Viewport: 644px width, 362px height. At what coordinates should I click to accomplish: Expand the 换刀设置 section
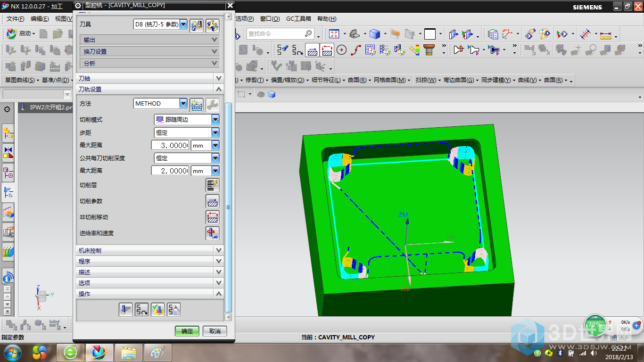(149, 51)
